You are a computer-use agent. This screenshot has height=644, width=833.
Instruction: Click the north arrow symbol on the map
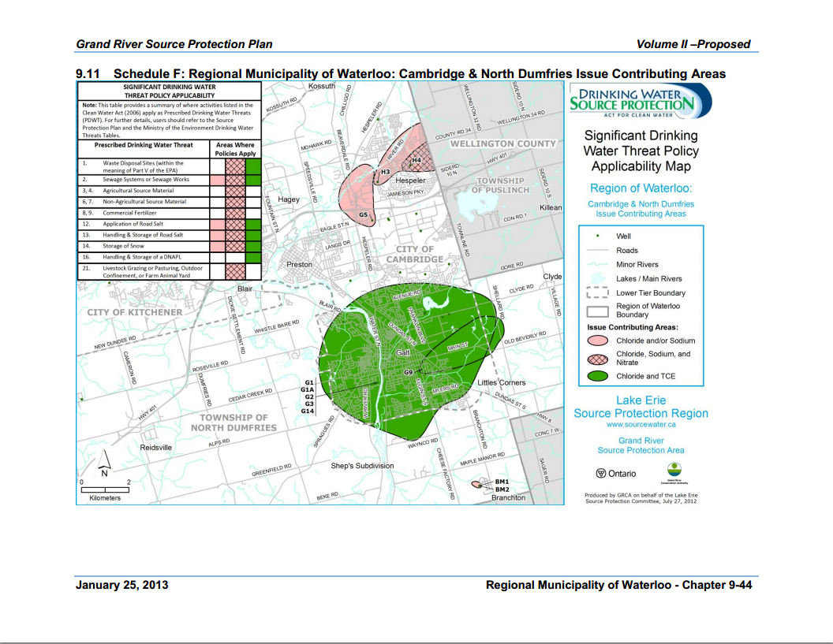pyautogui.click(x=104, y=463)
